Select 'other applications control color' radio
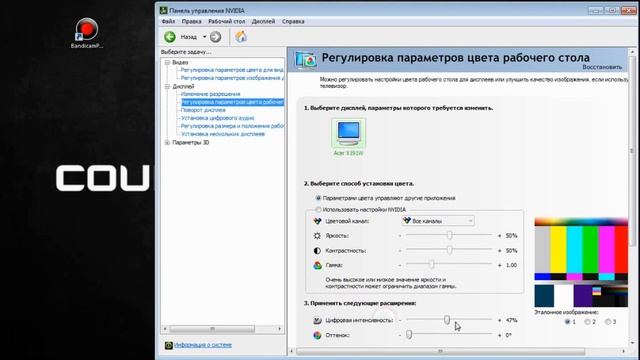640x360 pixels. (x=318, y=198)
